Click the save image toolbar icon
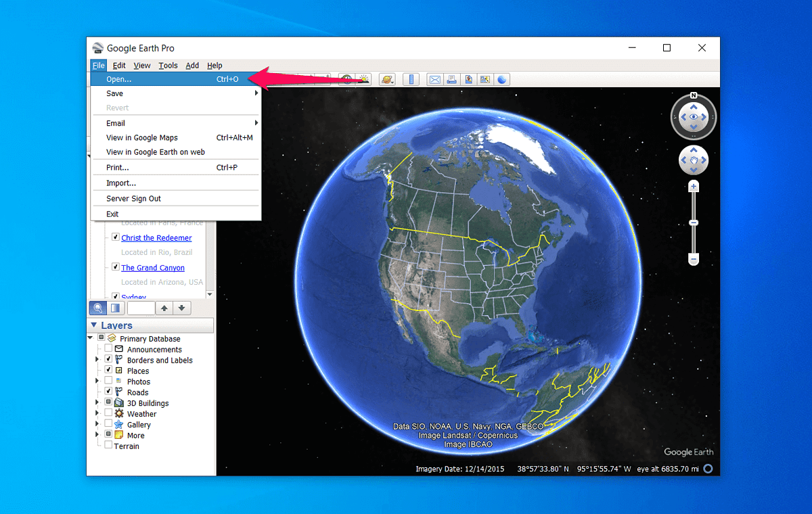The image size is (812, 514). pos(468,80)
